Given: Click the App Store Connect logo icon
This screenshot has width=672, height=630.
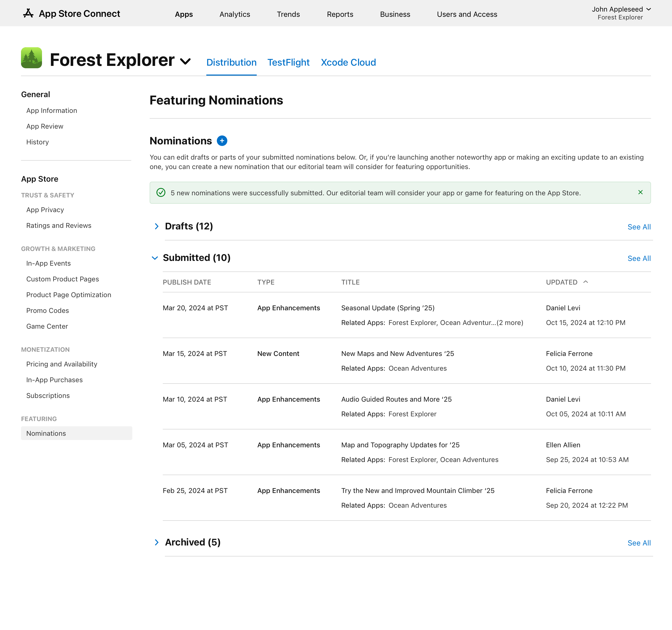Looking at the screenshot, I should (x=27, y=13).
